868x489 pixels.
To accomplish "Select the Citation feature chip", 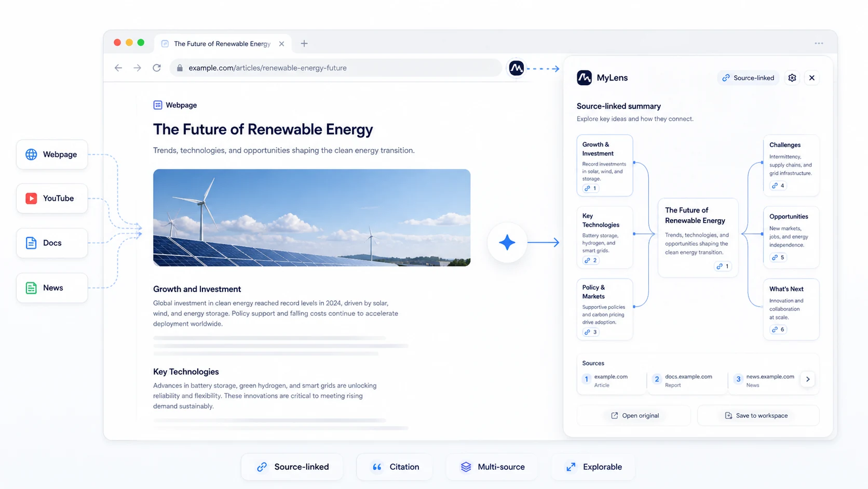I will click(x=395, y=467).
